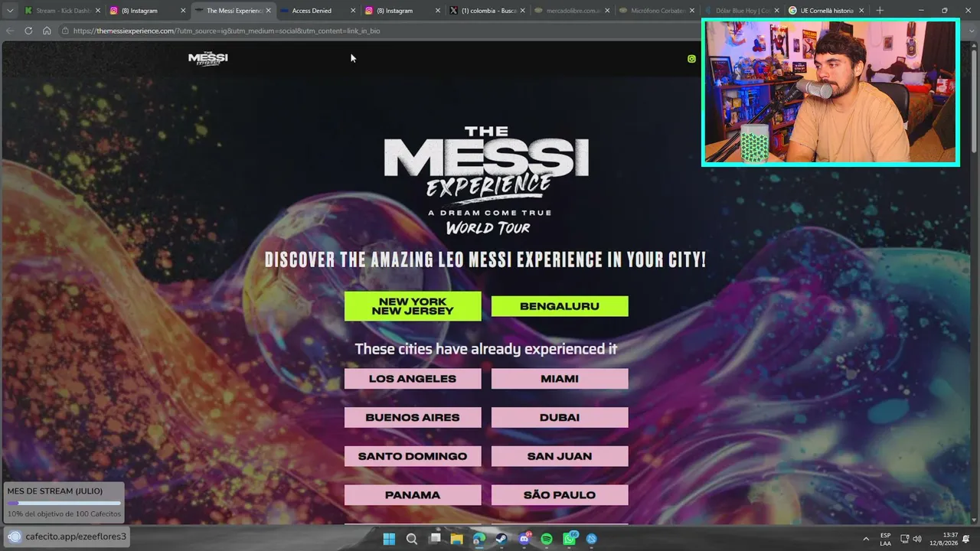Select the San Juan city button
This screenshot has height=551, width=980.
click(560, 456)
